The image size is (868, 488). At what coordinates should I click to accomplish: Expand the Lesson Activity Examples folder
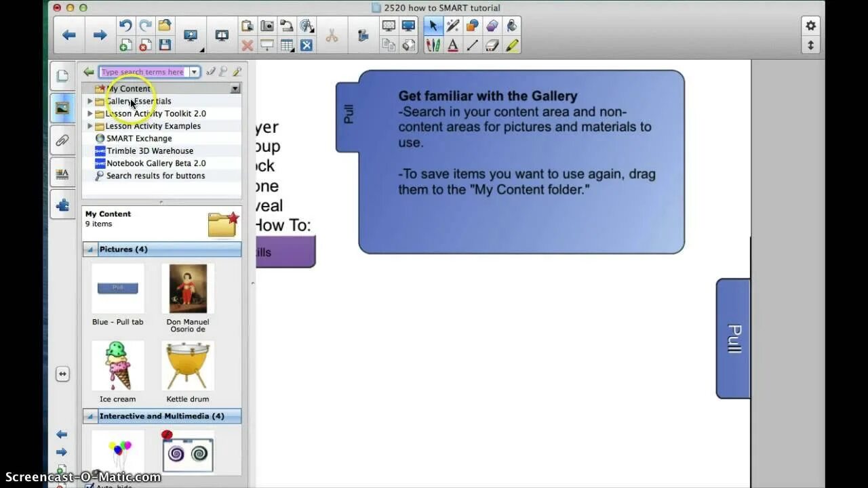click(x=90, y=126)
